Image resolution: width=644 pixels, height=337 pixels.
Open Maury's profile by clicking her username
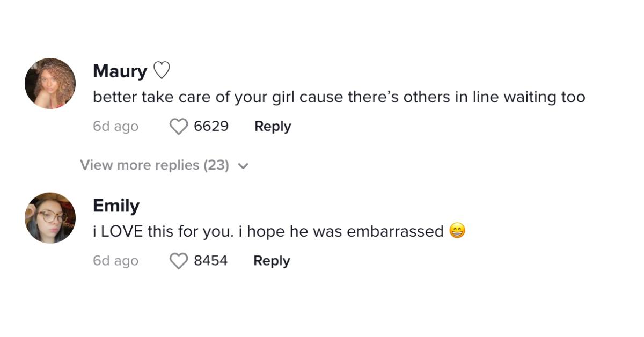point(120,70)
